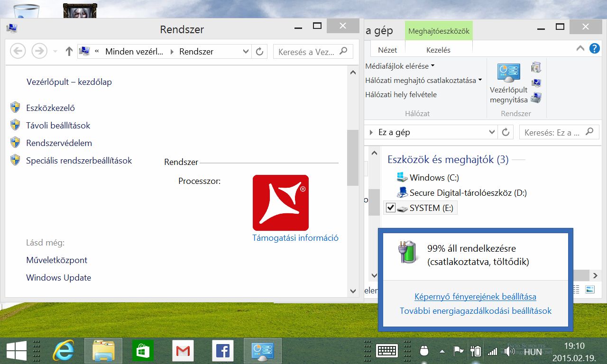Switch Explorer to details view
The image size is (607, 364).
577,289
